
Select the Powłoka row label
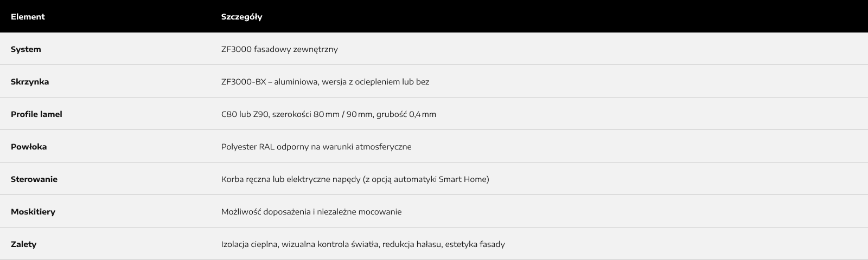coord(29,147)
